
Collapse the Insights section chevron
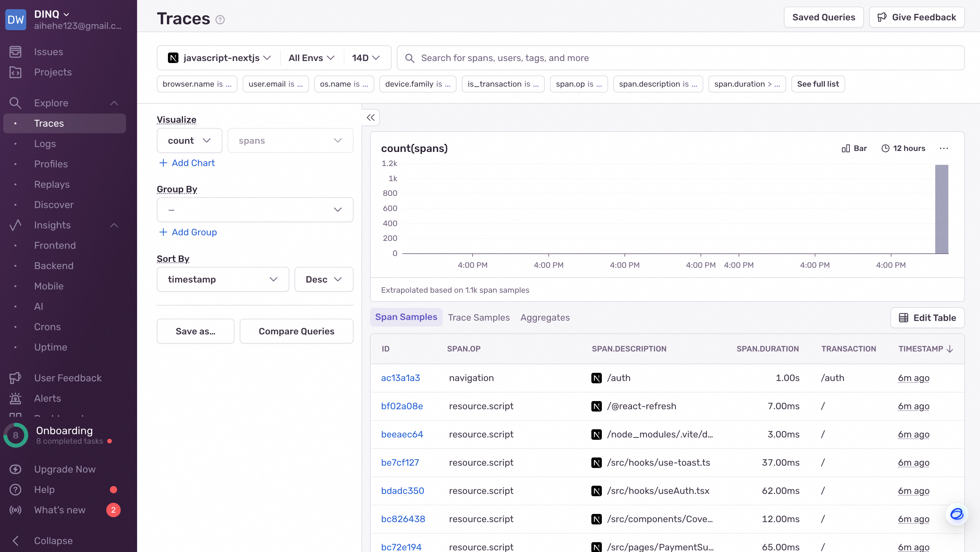tap(114, 225)
